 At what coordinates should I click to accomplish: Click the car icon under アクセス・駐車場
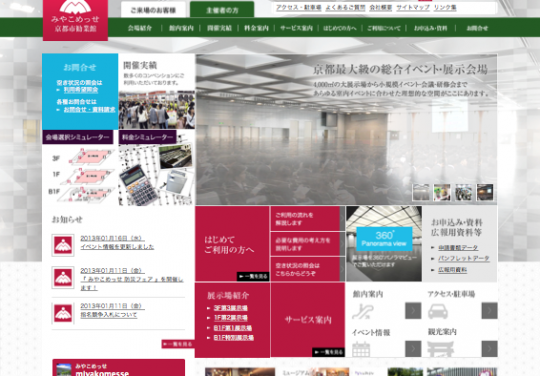click(438, 311)
